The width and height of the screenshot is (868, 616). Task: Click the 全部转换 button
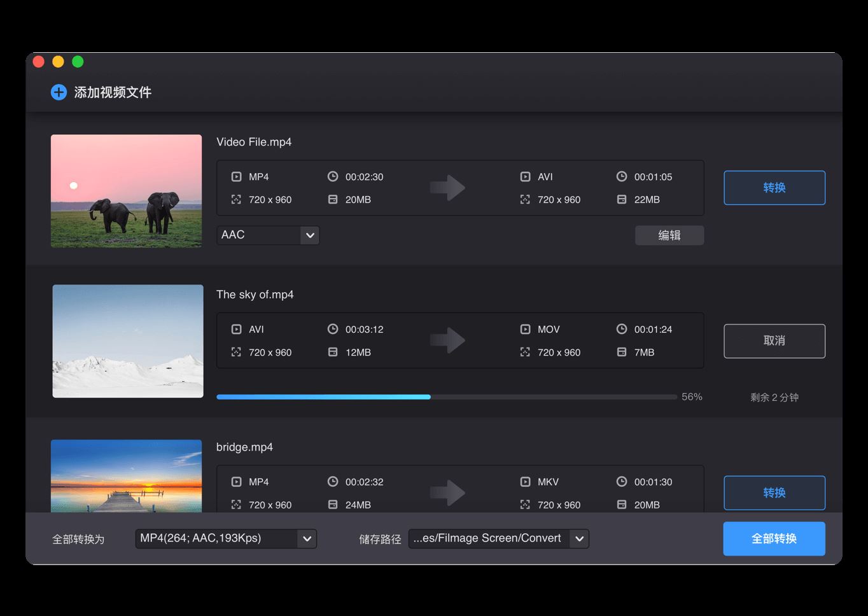point(774,539)
